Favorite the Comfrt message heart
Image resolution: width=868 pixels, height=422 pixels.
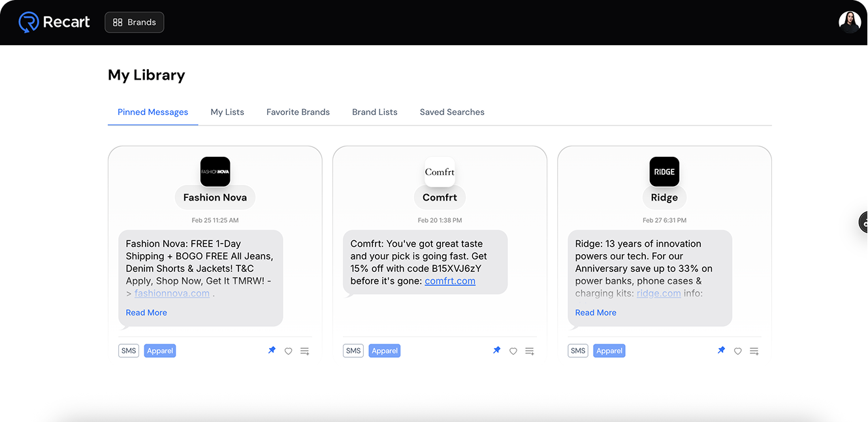513,351
